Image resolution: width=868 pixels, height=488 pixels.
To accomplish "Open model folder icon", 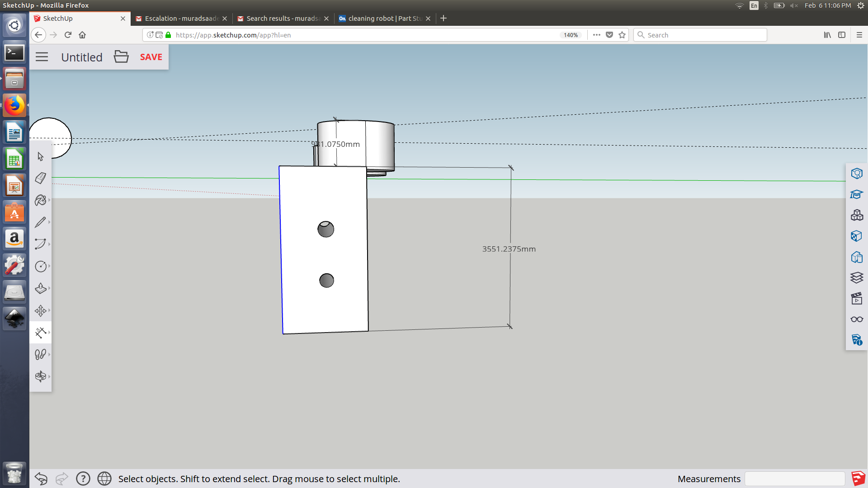I will point(121,56).
